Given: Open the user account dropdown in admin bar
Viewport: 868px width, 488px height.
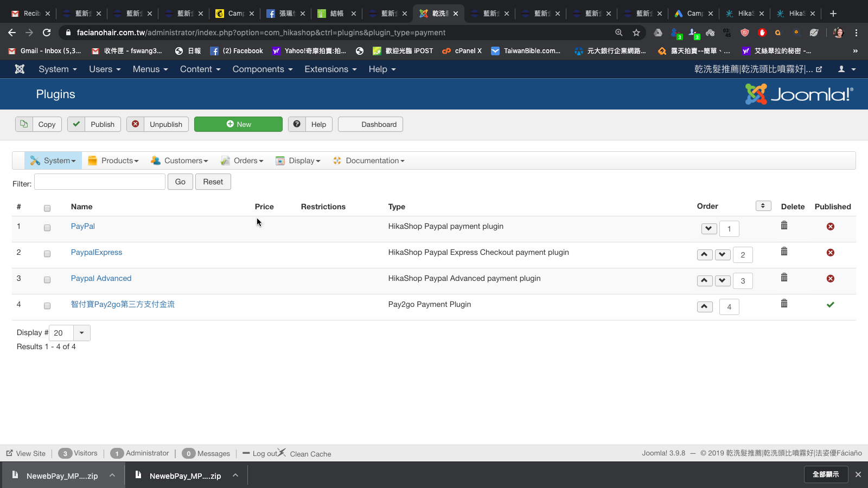Looking at the screenshot, I should tap(847, 69).
